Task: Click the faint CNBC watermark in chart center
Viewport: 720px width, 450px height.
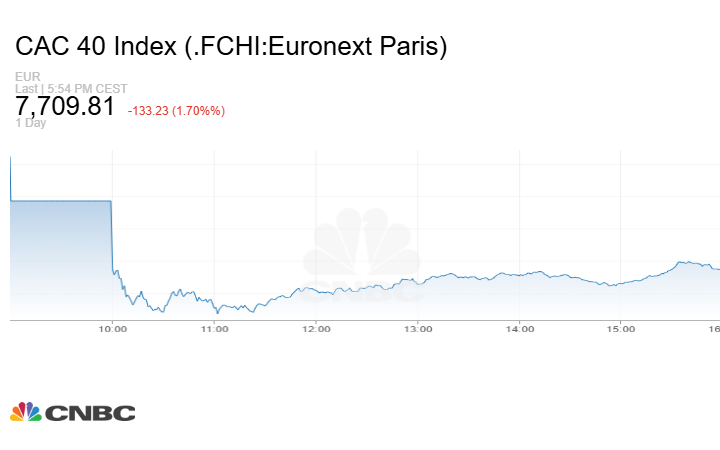Action: pos(363,255)
